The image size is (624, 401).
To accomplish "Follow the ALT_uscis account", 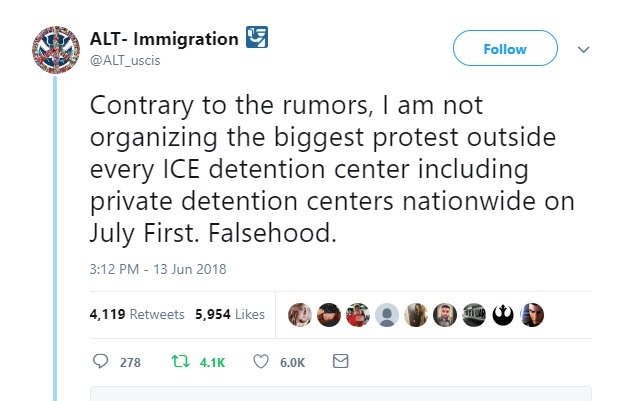I will coord(505,49).
